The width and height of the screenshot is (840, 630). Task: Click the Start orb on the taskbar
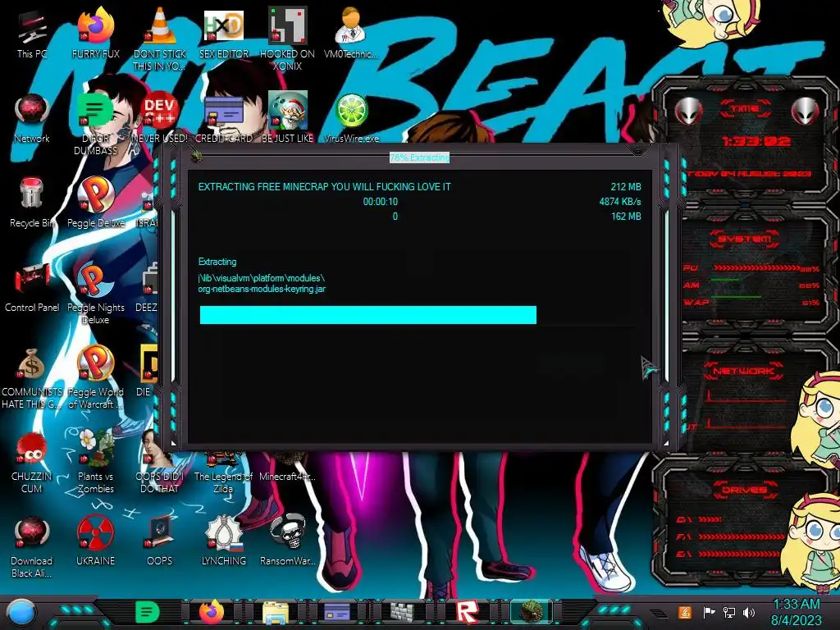click(22, 612)
